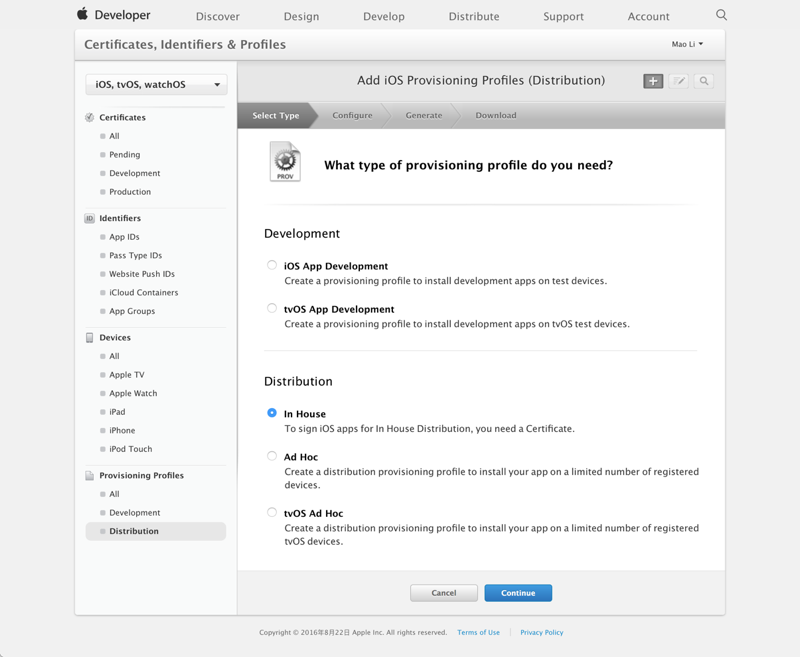Viewport: 800px width, 657px height.
Task: Open the Discover menu
Action: tap(218, 16)
